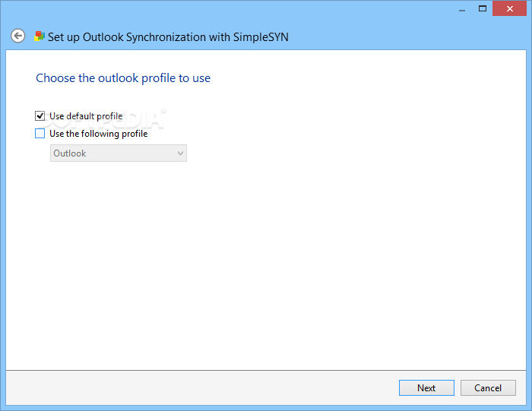This screenshot has width=532, height=411.
Task: Uncheck the Use default profile checkbox
Action: (x=40, y=116)
